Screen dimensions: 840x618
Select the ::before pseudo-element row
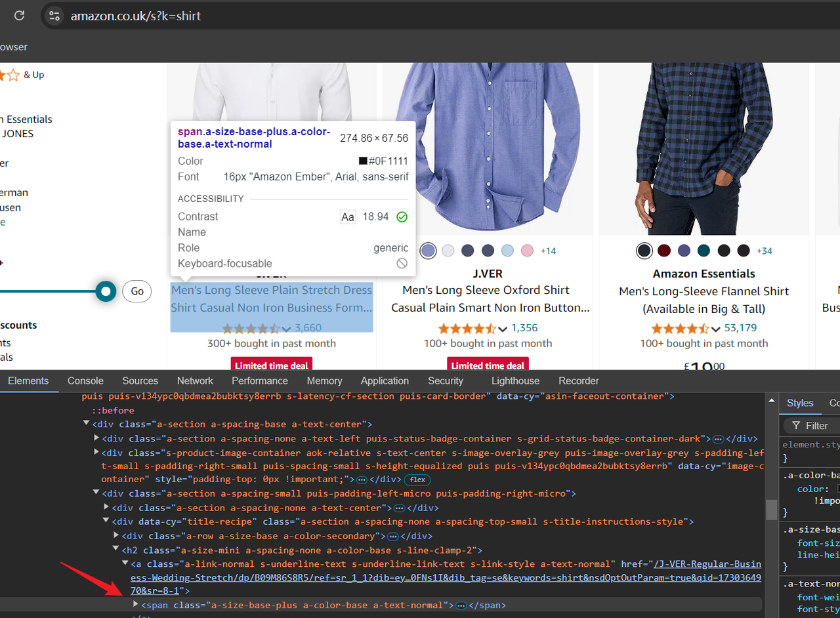click(113, 410)
